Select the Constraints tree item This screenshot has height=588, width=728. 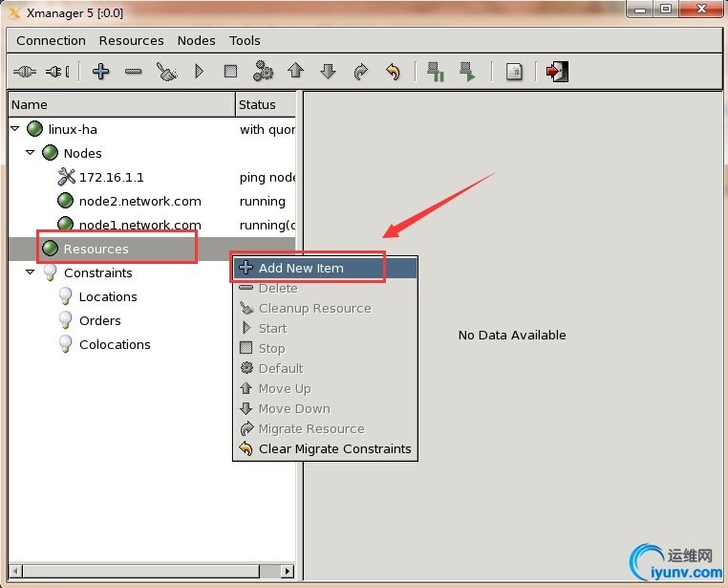tap(98, 273)
